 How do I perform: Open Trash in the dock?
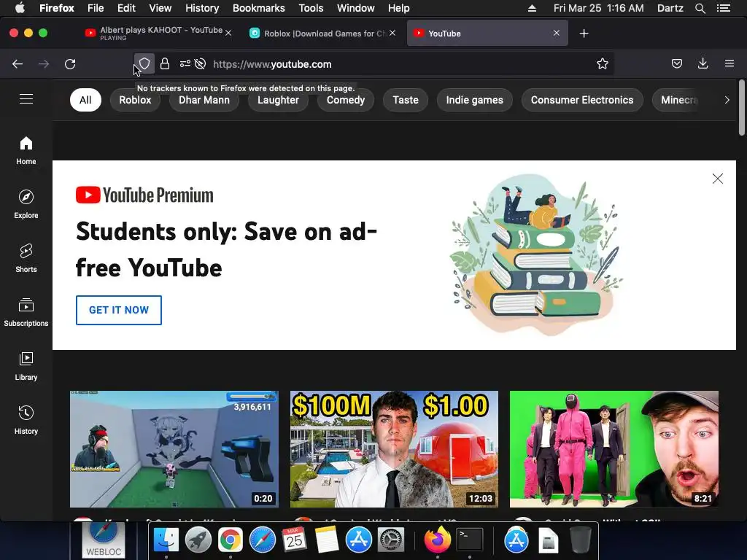pyautogui.click(x=581, y=540)
